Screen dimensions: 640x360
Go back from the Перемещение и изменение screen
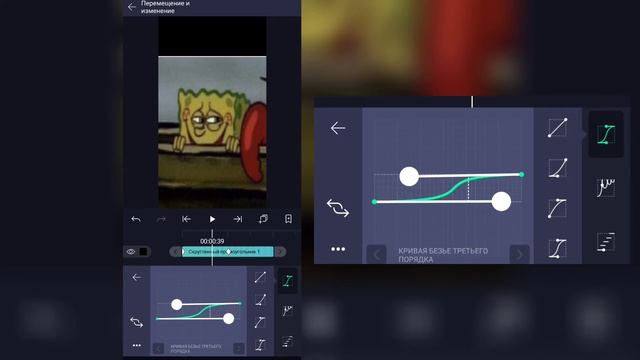[131, 7]
